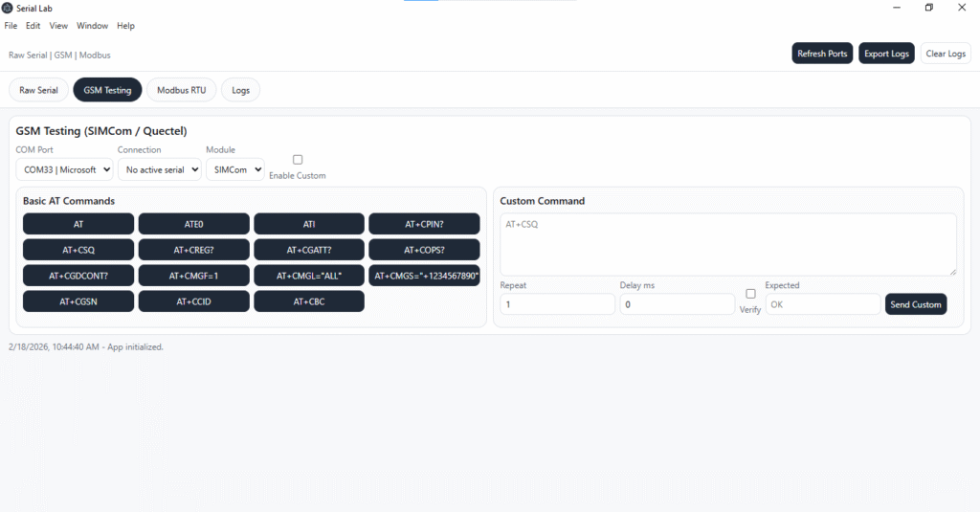Click the Custom Command text area
Screen dimensions: 980x512
tap(727, 244)
